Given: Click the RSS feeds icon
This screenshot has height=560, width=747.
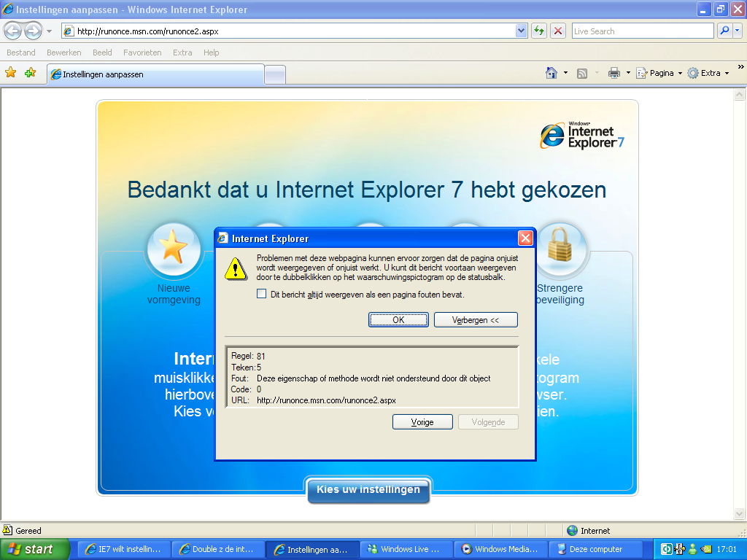Looking at the screenshot, I should pyautogui.click(x=582, y=73).
